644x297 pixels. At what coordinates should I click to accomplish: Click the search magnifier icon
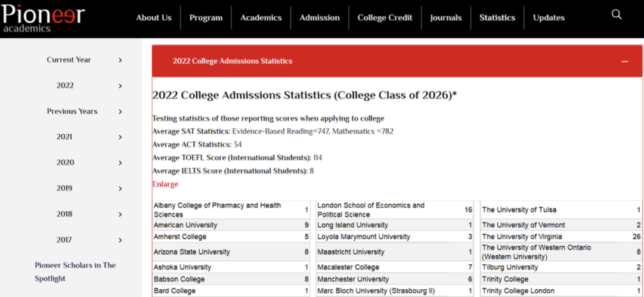[617, 14]
